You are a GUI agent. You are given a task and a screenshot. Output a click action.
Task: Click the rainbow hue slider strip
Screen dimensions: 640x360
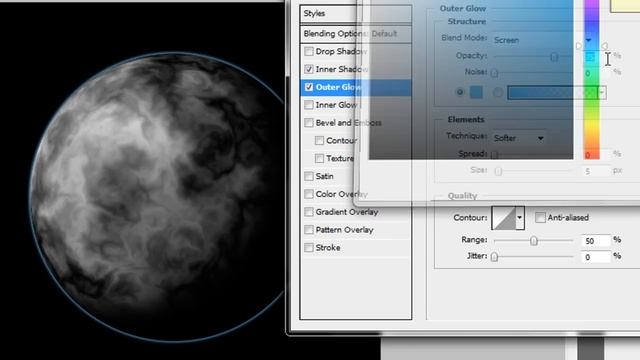pyautogui.click(x=591, y=80)
